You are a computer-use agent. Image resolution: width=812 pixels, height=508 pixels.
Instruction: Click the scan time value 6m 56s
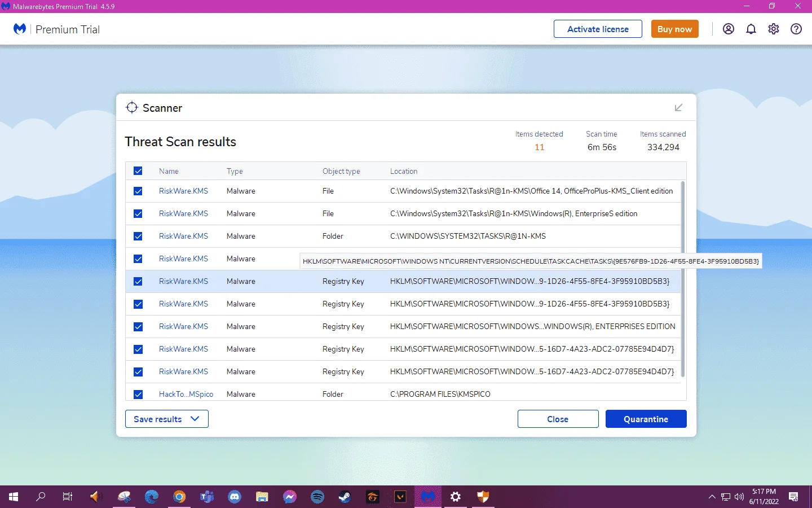click(x=602, y=147)
